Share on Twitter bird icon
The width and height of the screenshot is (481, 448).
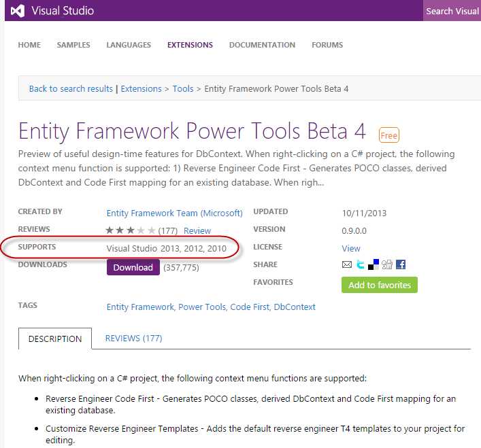(360, 264)
